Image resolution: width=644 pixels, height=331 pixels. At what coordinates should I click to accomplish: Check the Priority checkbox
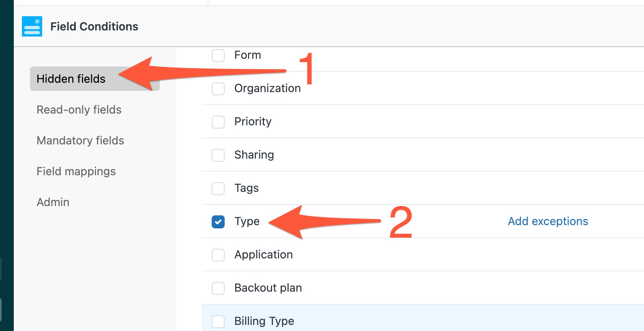218,122
